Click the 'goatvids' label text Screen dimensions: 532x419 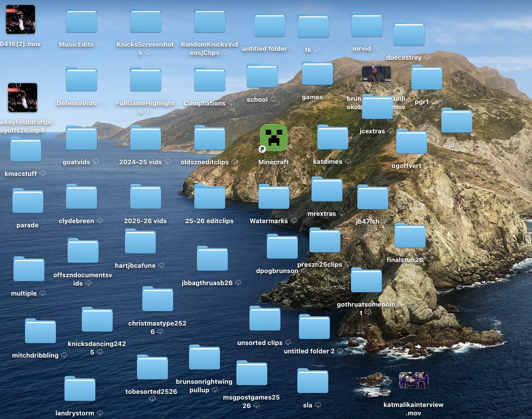[x=76, y=162]
